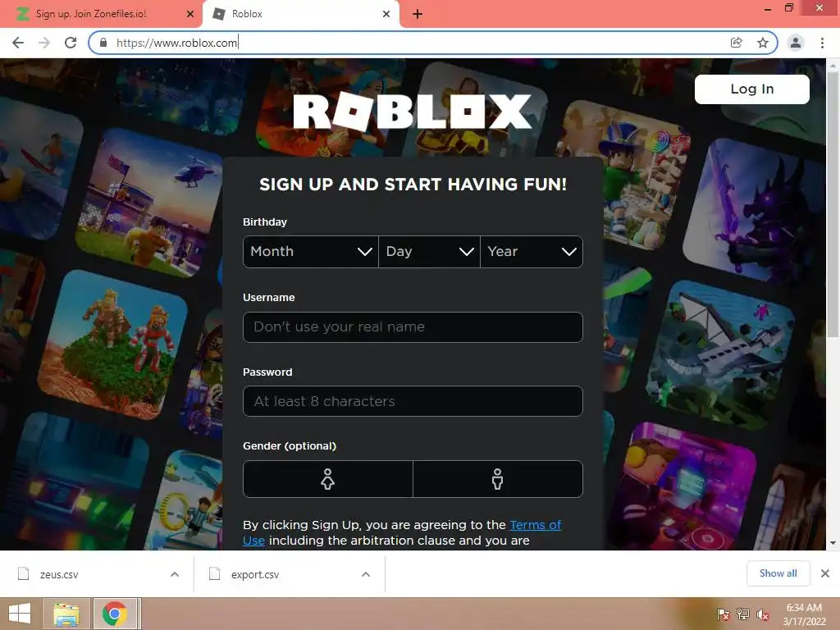840x630 pixels.
Task: Click the scrollbar up arrow
Action: (833, 65)
